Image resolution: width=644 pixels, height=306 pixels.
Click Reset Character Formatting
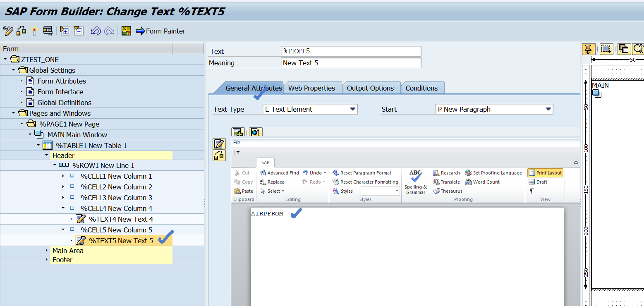click(x=365, y=182)
